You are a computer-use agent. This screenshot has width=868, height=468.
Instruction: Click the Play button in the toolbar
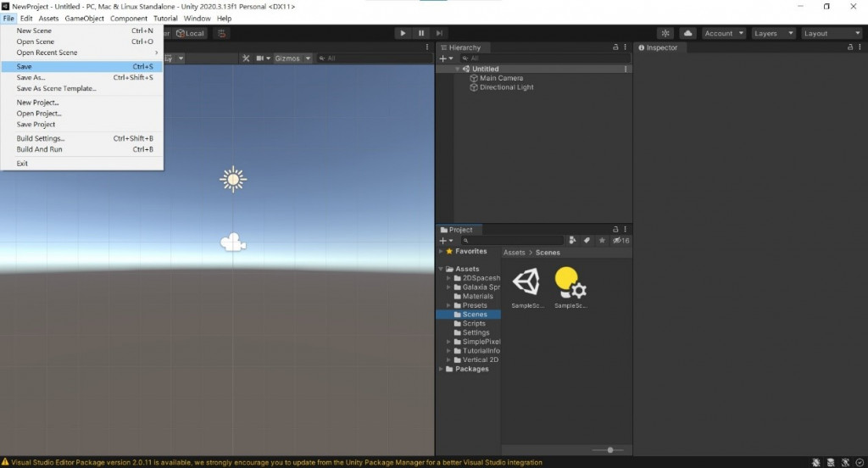coord(403,33)
